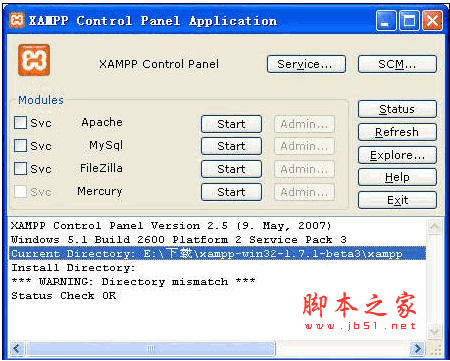Open the Service... dialog

point(306,64)
